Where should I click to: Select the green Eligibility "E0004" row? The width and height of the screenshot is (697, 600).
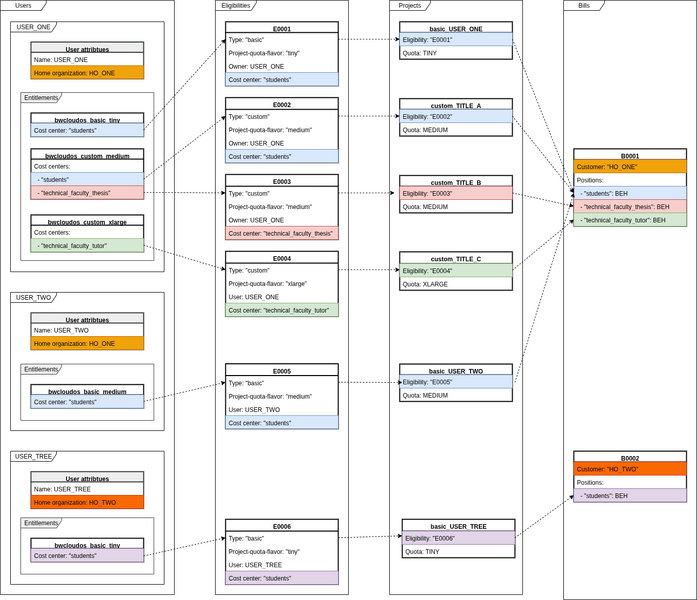coord(455,270)
